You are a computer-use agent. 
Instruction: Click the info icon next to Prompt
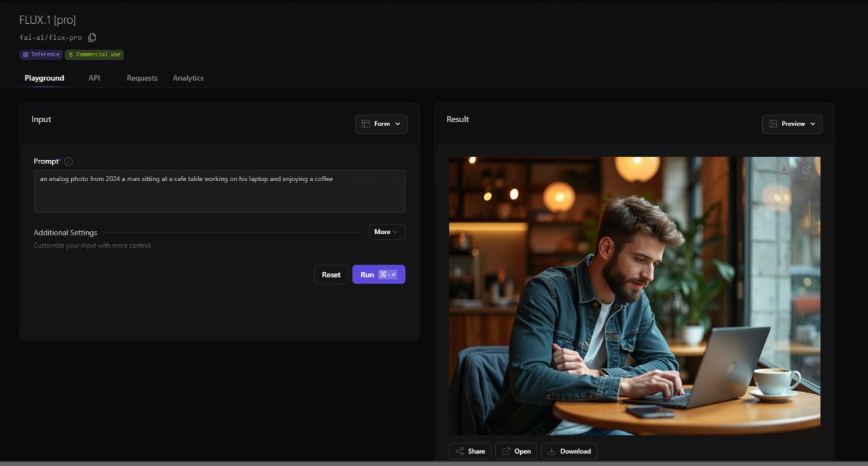(68, 161)
